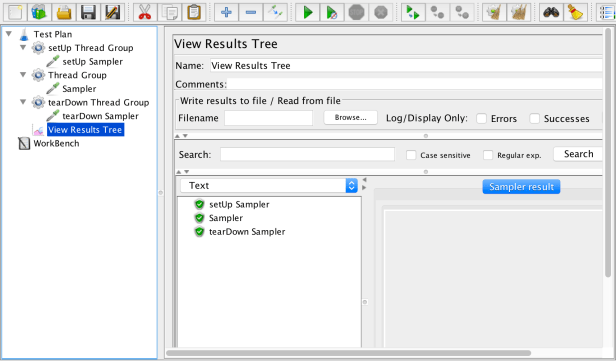Select Sampler under Thread Group
The height and width of the screenshot is (361, 616).
pos(79,89)
